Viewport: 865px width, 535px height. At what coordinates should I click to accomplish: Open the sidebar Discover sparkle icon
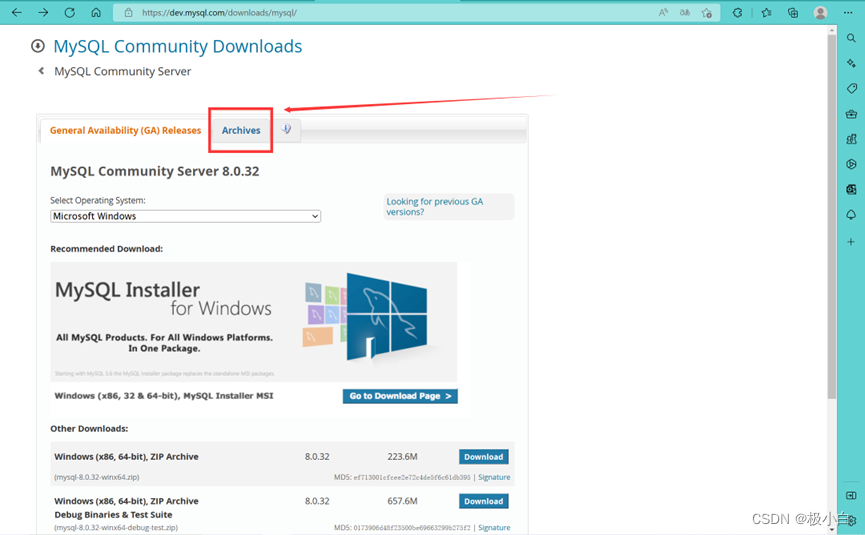tap(851, 63)
